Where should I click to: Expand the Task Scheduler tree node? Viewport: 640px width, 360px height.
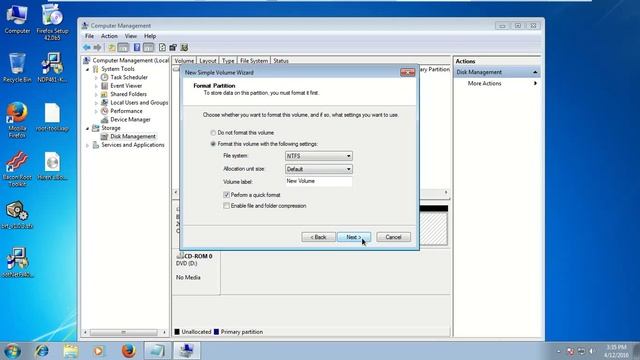pyautogui.click(x=96, y=77)
